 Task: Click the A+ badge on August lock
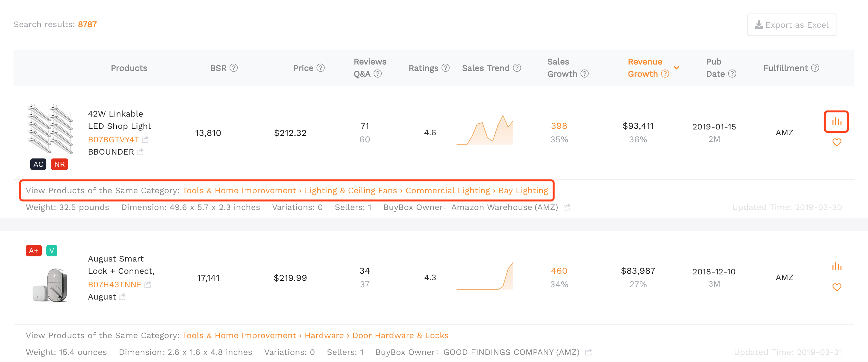click(x=34, y=251)
